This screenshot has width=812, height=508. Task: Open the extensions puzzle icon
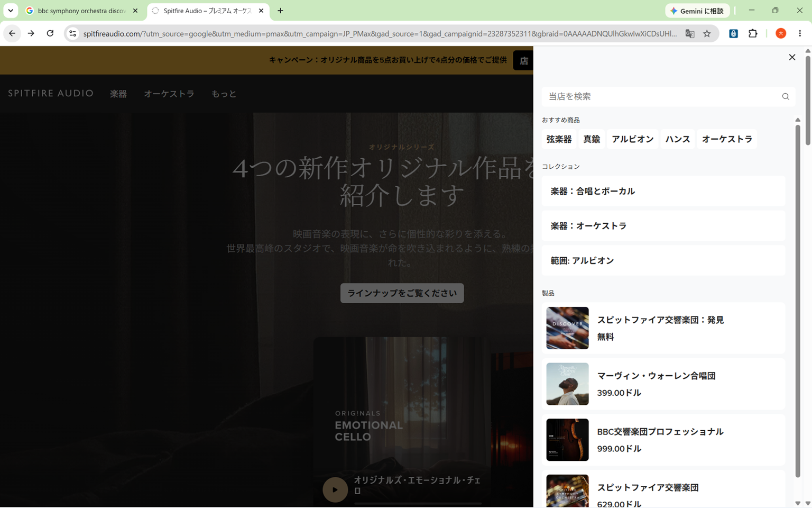coord(753,33)
